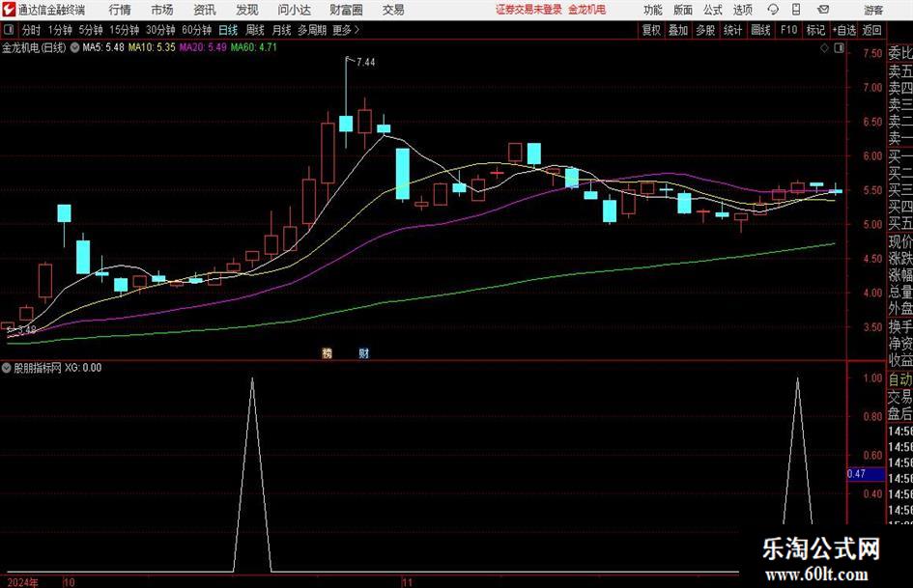This screenshot has height=588, width=913.
Task: Click the 多股 multi-stock button
Action: tap(705, 30)
